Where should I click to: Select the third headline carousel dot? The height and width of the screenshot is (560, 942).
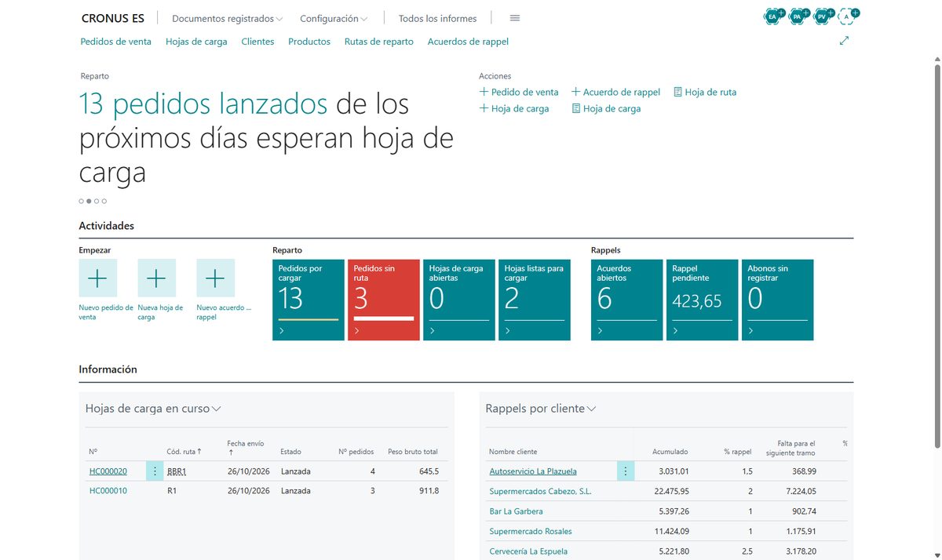97,201
